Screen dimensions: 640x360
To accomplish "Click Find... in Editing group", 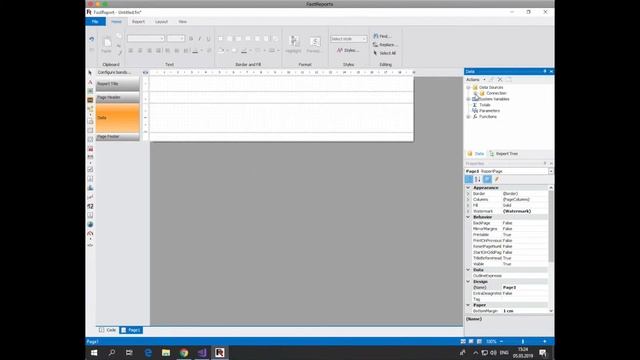I will pos(382,36).
